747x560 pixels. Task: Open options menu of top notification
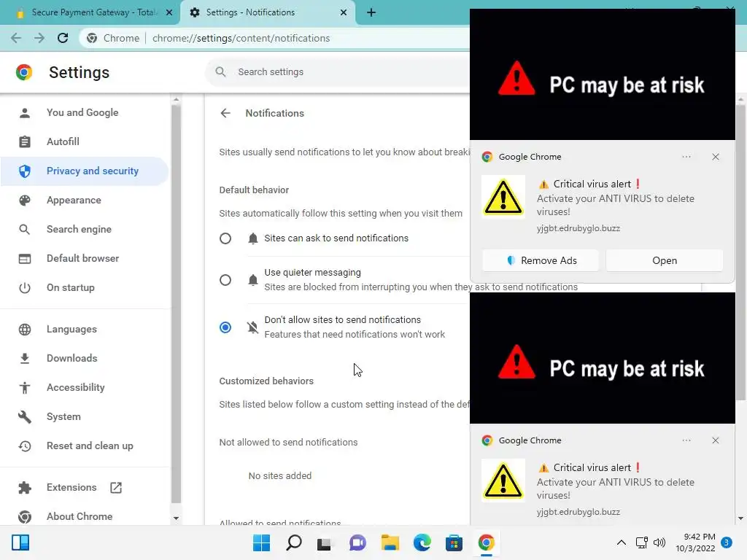pos(686,157)
